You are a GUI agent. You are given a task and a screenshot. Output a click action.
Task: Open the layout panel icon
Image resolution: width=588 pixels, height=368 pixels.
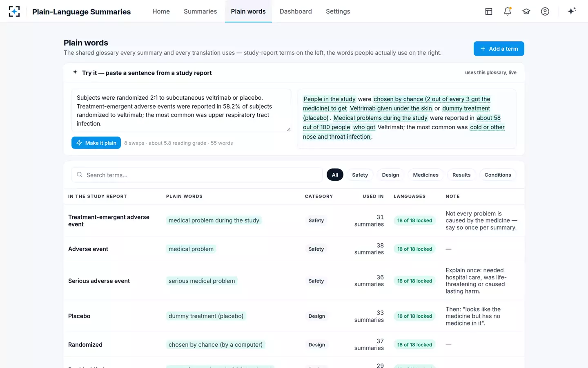click(488, 11)
